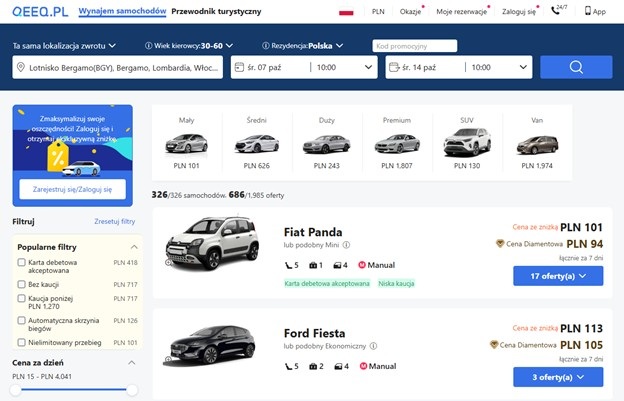Choose the Van car category

tap(537, 143)
